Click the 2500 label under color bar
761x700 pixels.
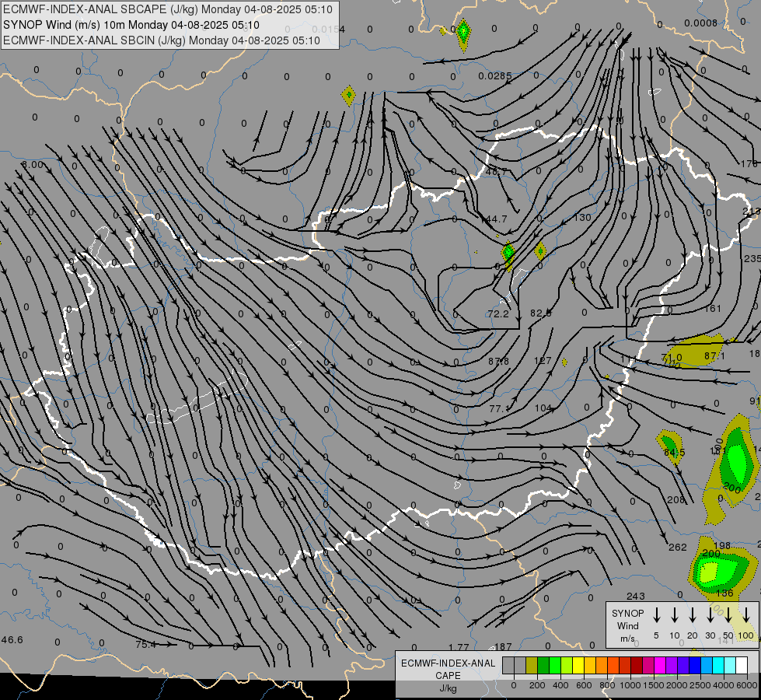coord(700,685)
